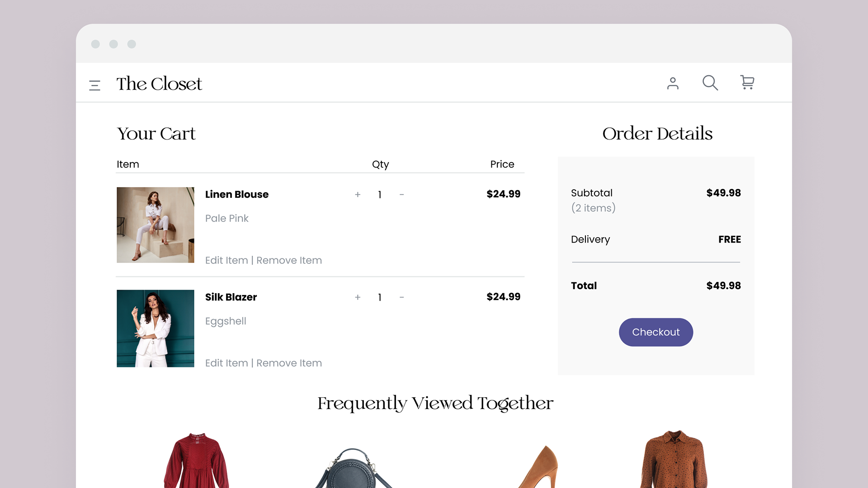Click the user account icon

pos(673,83)
